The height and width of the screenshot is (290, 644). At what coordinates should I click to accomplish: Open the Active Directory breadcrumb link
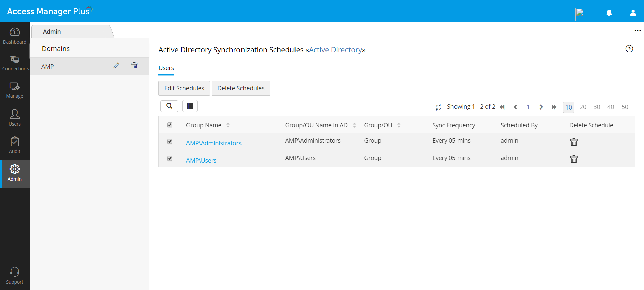(335, 50)
